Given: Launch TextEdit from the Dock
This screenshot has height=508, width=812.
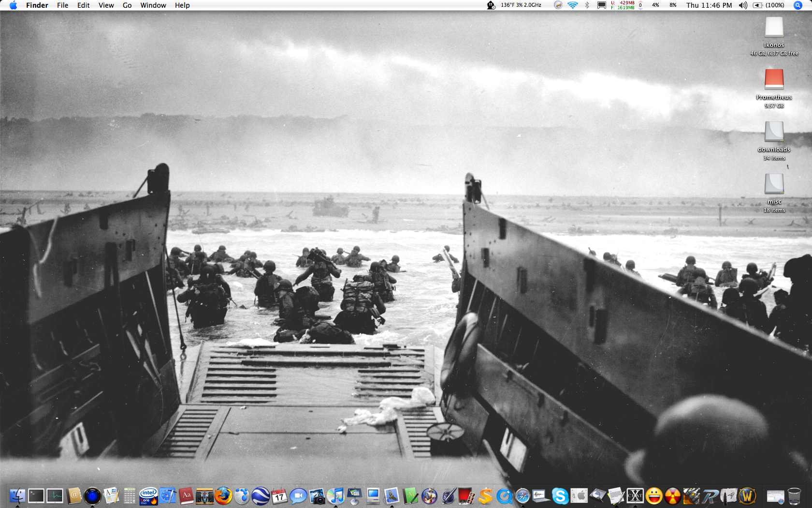Looking at the screenshot, I should click(x=111, y=496).
